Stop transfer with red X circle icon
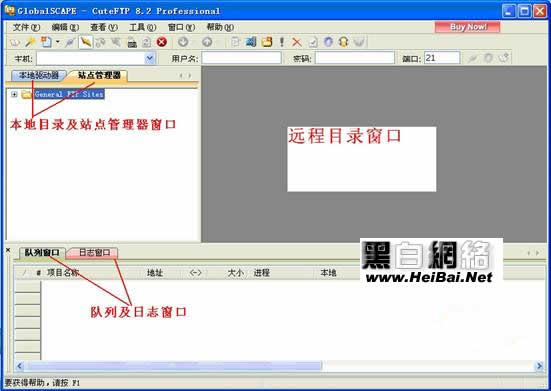551x391 pixels. click(x=162, y=42)
